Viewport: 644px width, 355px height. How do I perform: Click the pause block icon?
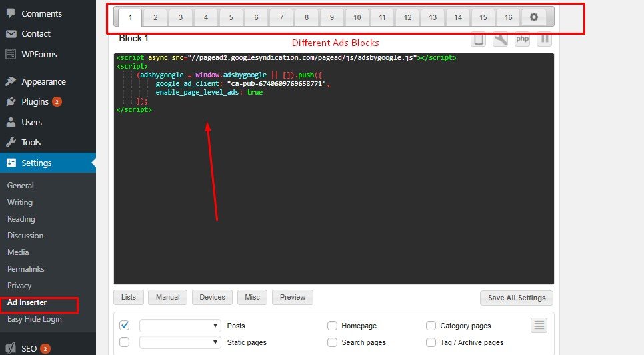pos(544,39)
